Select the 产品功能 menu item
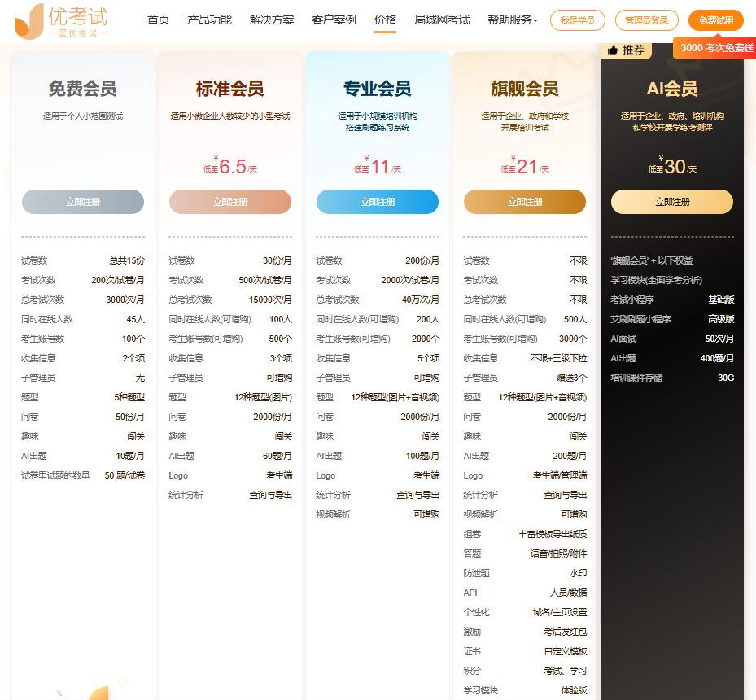Screen dimensions: 756x700 [208, 20]
